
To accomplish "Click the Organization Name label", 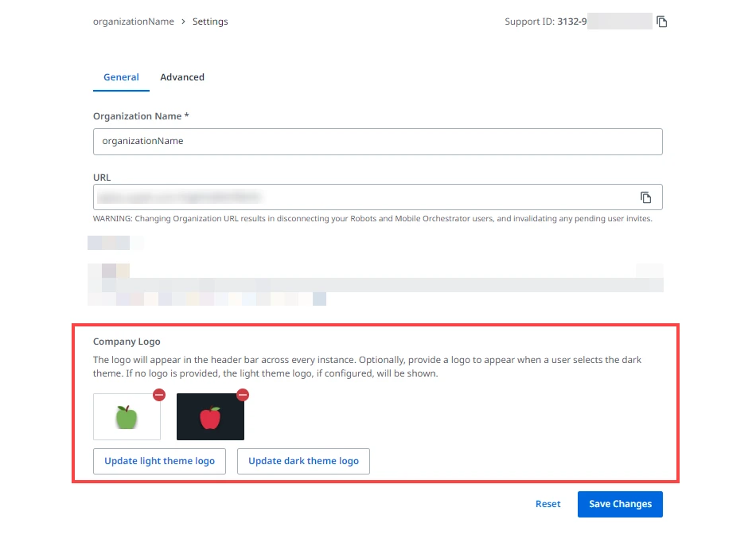I will (141, 116).
